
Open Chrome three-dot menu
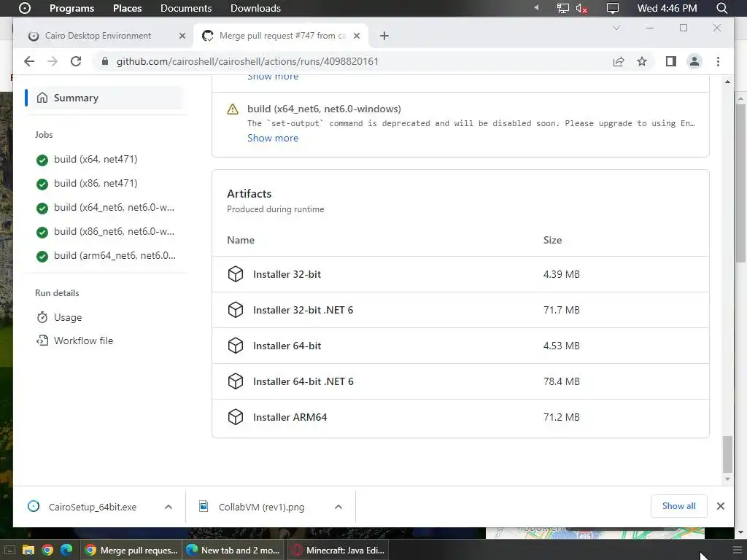pyautogui.click(x=718, y=61)
